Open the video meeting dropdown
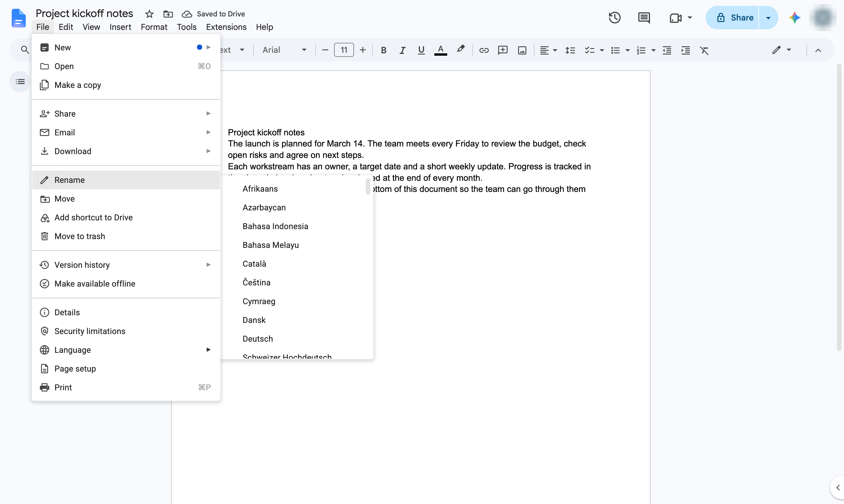This screenshot has width=844, height=504. pyautogui.click(x=690, y=17)
